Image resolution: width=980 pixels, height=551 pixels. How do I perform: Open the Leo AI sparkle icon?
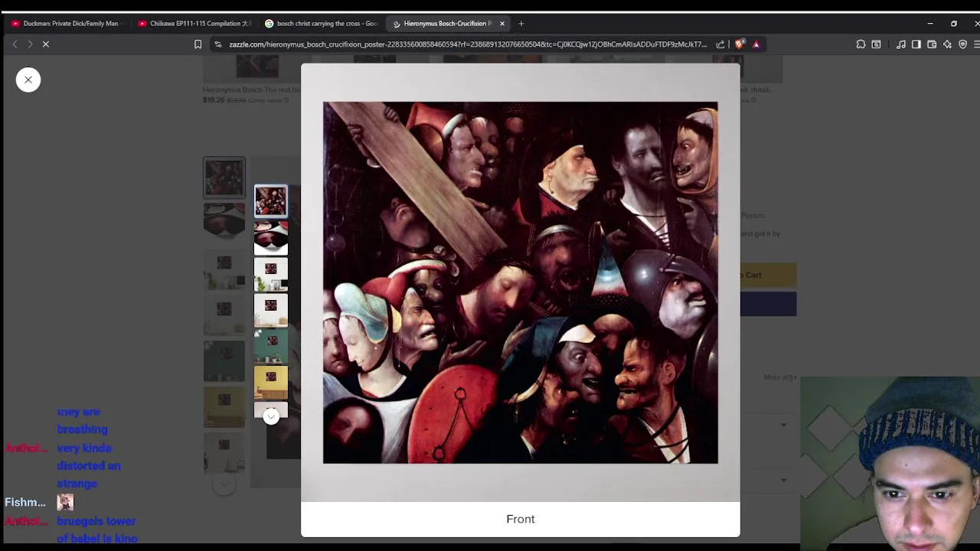(947, 44)
